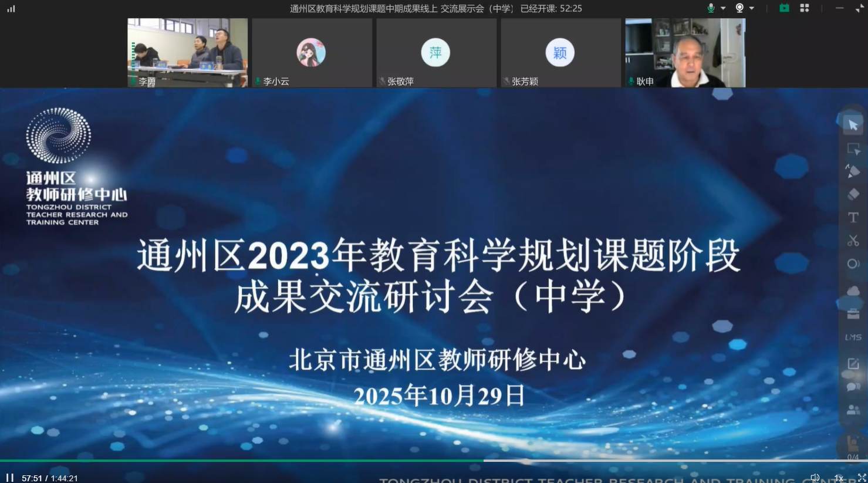Click the speaker volume button

click(815, 477)
